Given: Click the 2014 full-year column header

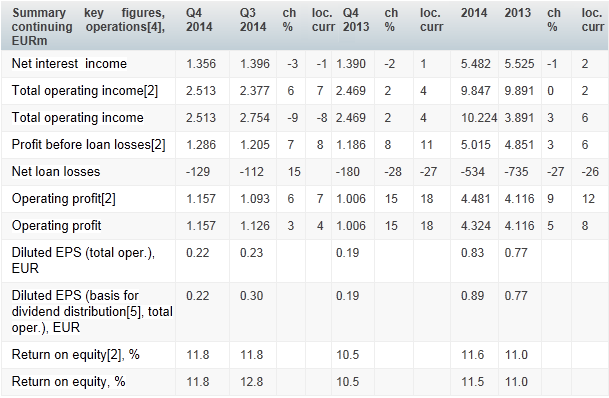Looking at the screenshot, I should pyautogui.click(x=474, y=13).
